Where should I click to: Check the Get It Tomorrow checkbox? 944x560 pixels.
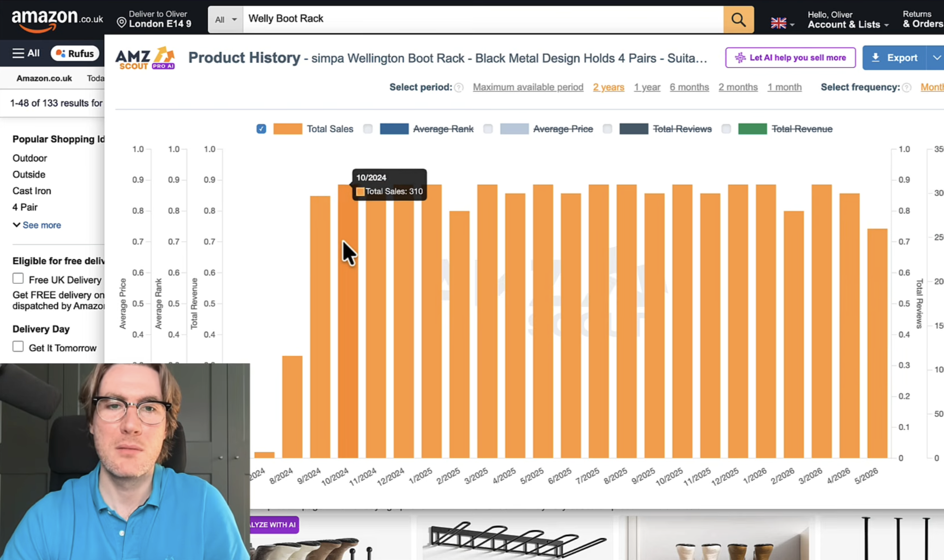tap(18, 346)
